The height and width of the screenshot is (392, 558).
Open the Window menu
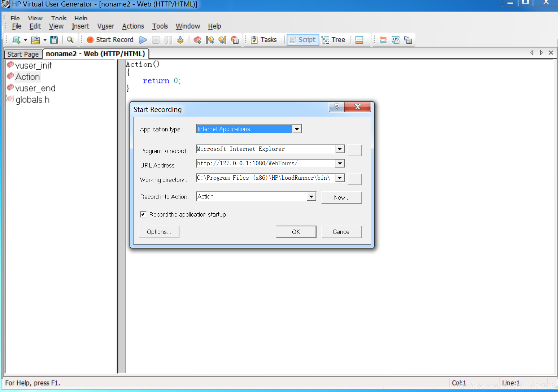188,26
